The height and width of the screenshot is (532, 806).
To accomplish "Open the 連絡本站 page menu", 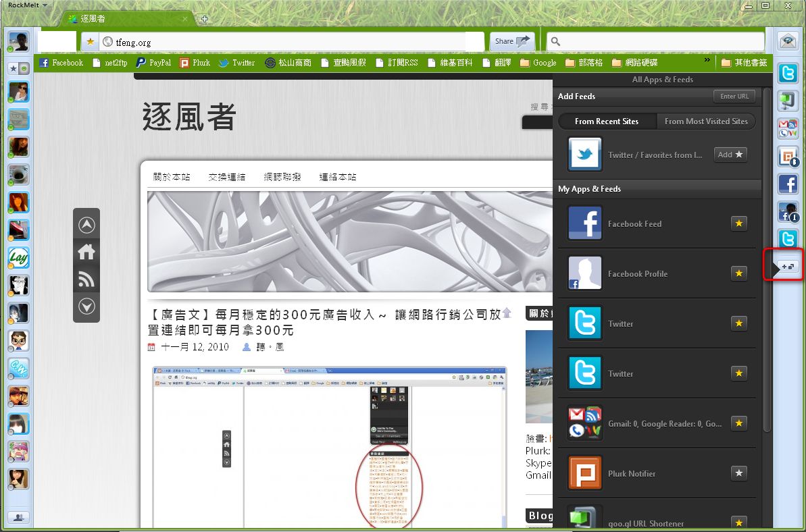I will click(x=338, y=177).
